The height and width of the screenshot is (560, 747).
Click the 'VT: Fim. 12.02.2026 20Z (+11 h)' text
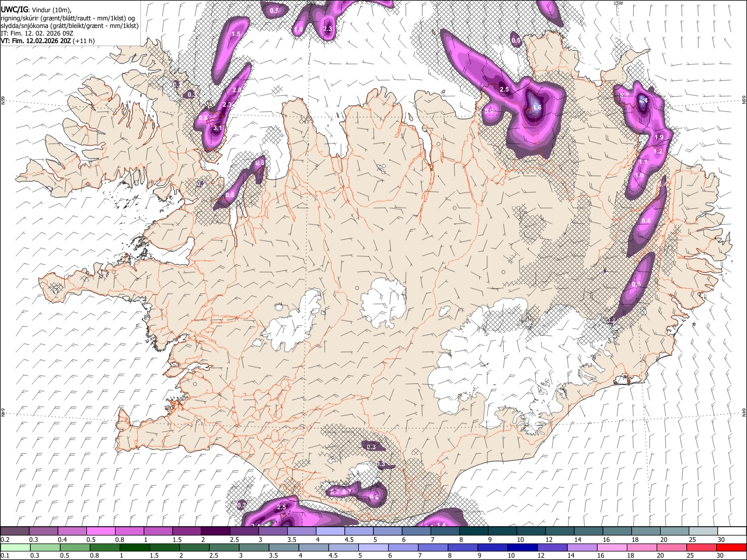(x=48, y=41)
